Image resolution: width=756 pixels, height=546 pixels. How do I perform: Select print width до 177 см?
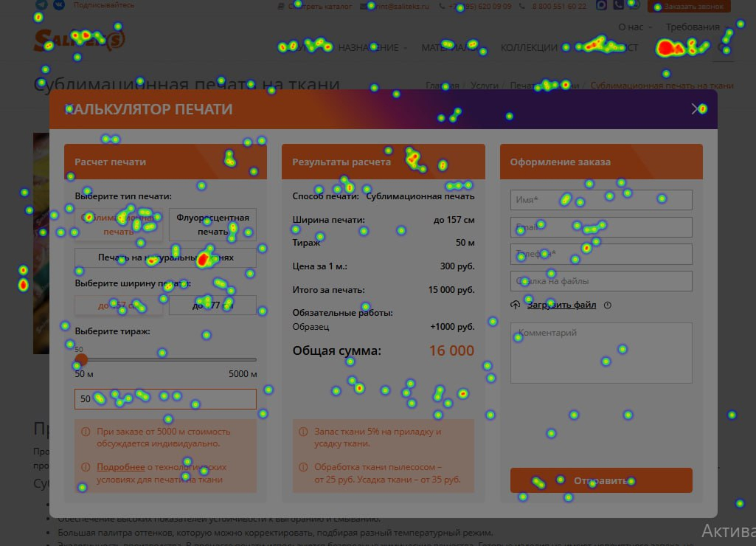click(x=212, y=305)
